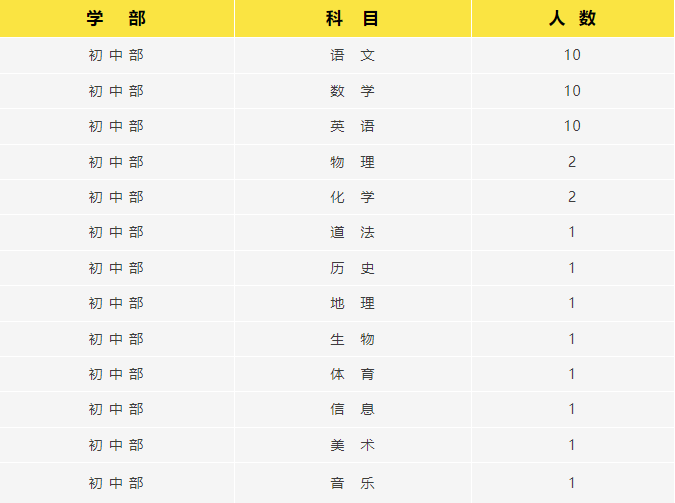Click the 人数 column header
675x503 pixels.
[572, 18]
